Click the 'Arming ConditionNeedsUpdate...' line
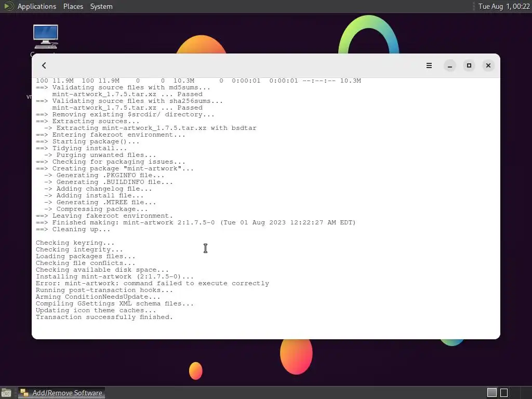 click(x=98, y=297)
